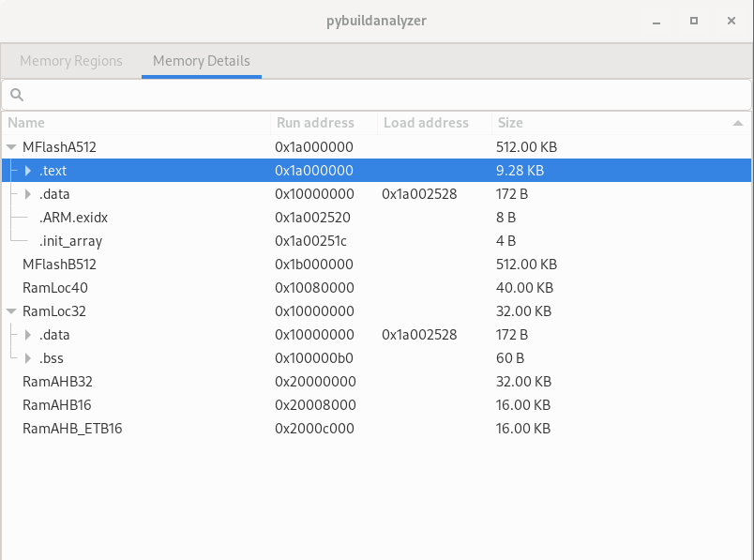Viewport: 754px width, 560px height.
Task: Select the RamAHB16 row
Action: 376,405
